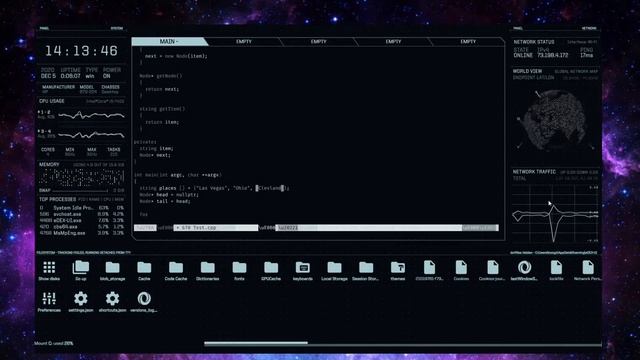
Task: Select the Cookies-journal file icon
Action: (493, 268)
